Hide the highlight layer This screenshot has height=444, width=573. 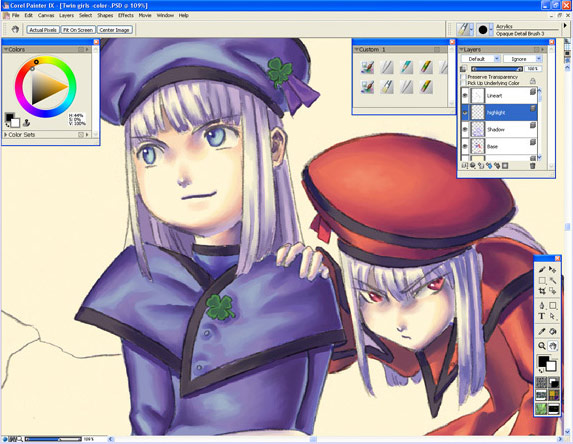(x=465, y=113)
